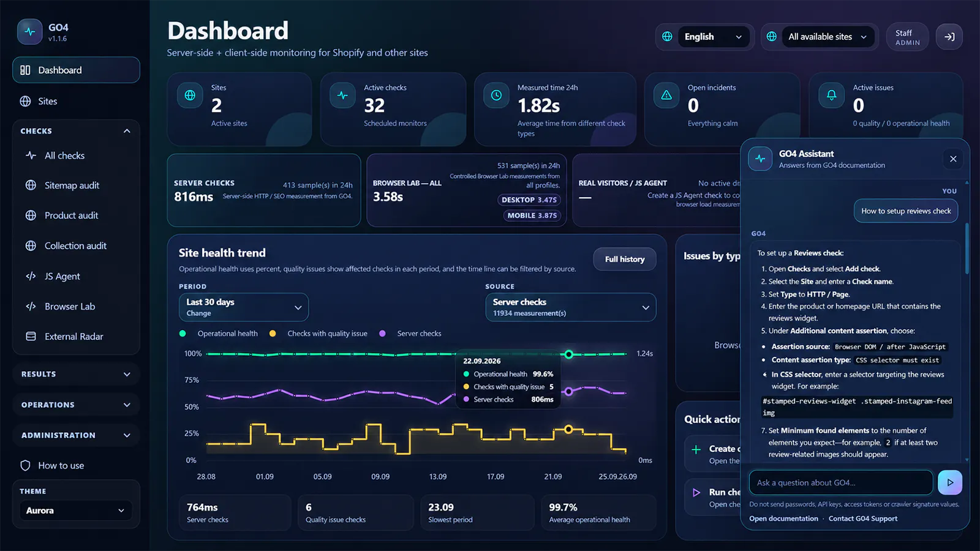Image resolution: width=980 pixels, height=551 pixels.
Task: Send the assistant question with arrow button
Action: 950,482
